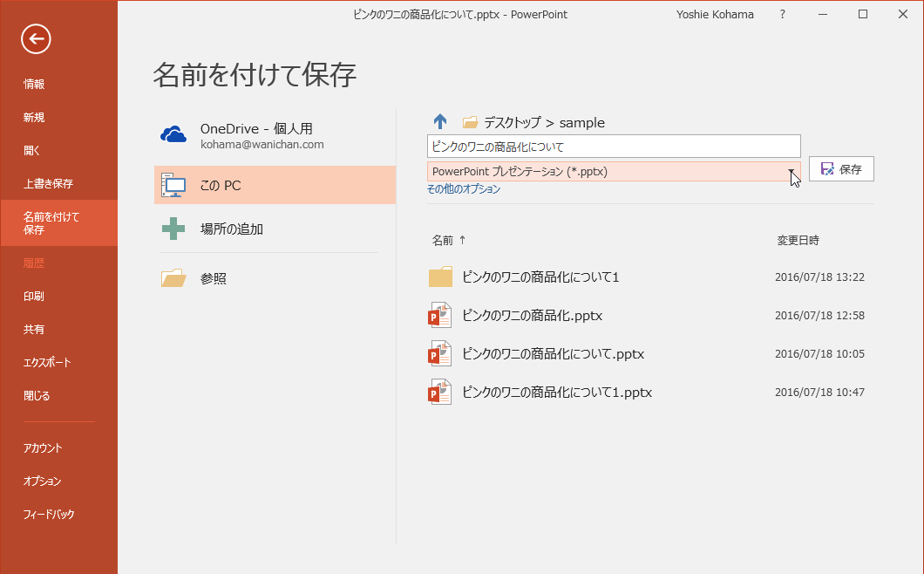The width and height of the screenshot is (924, 574).
Task: Click the This PC computer icon
Action: 173,185
